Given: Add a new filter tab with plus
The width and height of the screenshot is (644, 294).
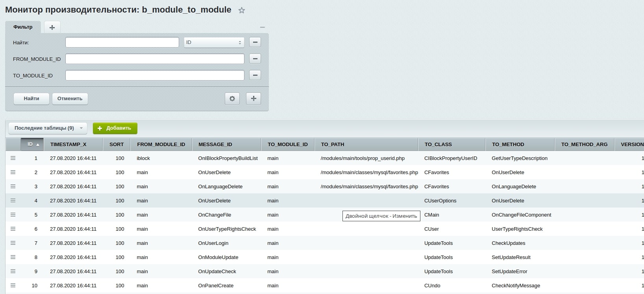Looking at the screenshot, I should (52, 27).
